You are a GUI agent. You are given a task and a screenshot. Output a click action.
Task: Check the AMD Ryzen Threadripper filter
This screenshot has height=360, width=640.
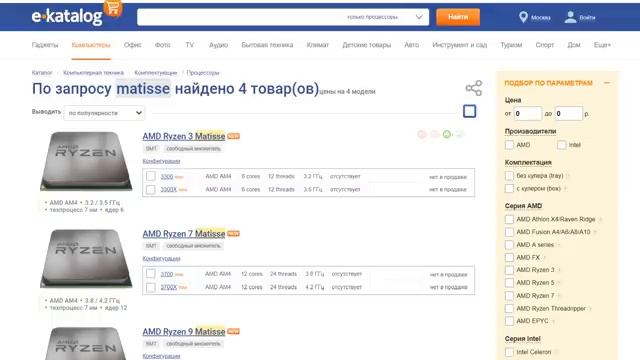(x=509, y=308)
